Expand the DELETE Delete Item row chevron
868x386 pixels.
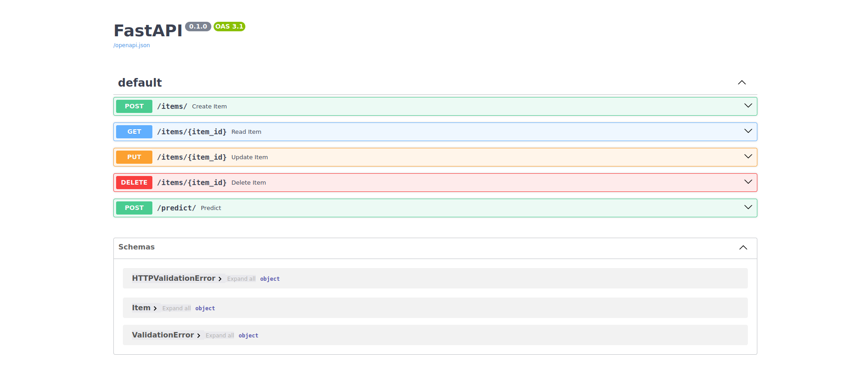748,182
